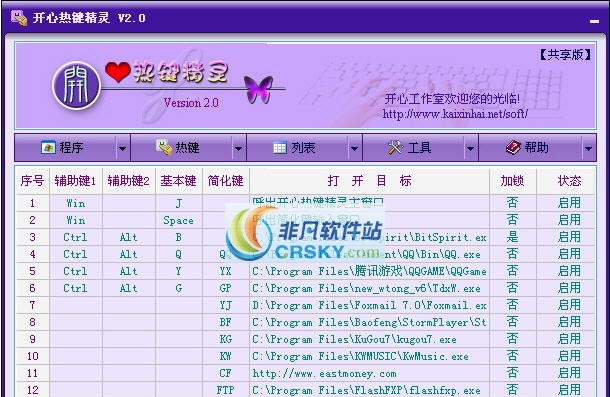The width and height of the screenshot is (610, 397).
Task: Click the 程序 toolbar icon
Action: point(48,148)
